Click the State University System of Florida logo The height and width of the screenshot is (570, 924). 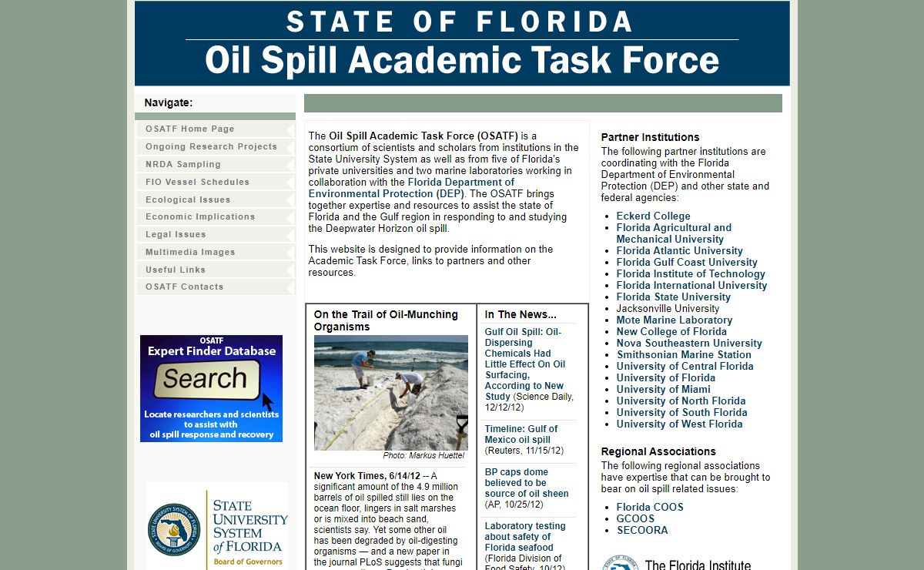[x=217, y=527]
